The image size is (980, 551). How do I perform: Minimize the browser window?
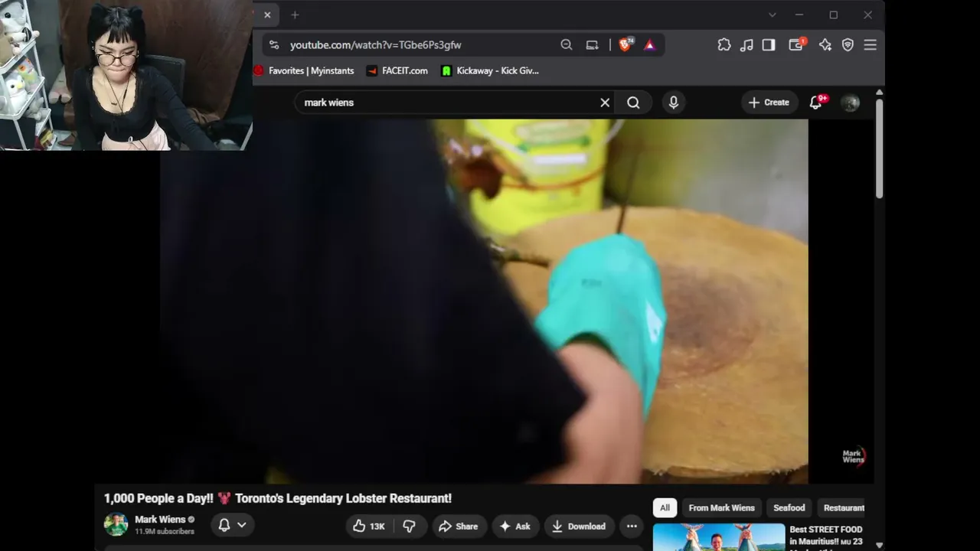(x=799, y=15)
